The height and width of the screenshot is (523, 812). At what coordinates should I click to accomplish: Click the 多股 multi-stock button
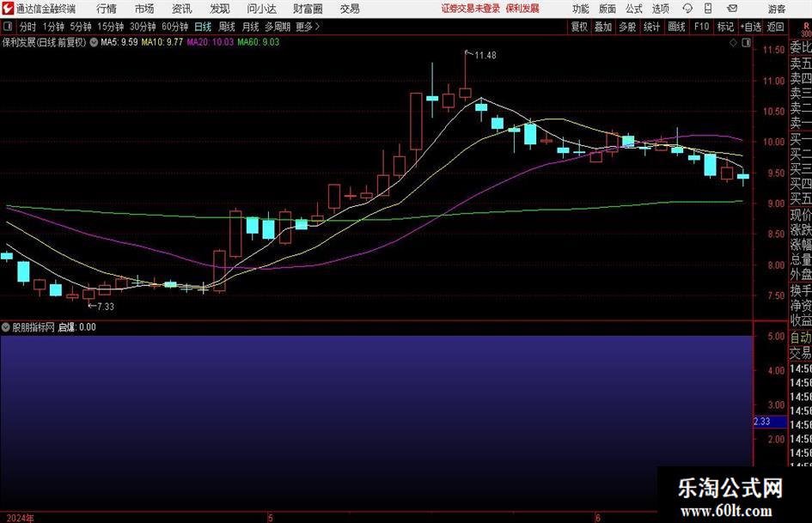[627, 27]
